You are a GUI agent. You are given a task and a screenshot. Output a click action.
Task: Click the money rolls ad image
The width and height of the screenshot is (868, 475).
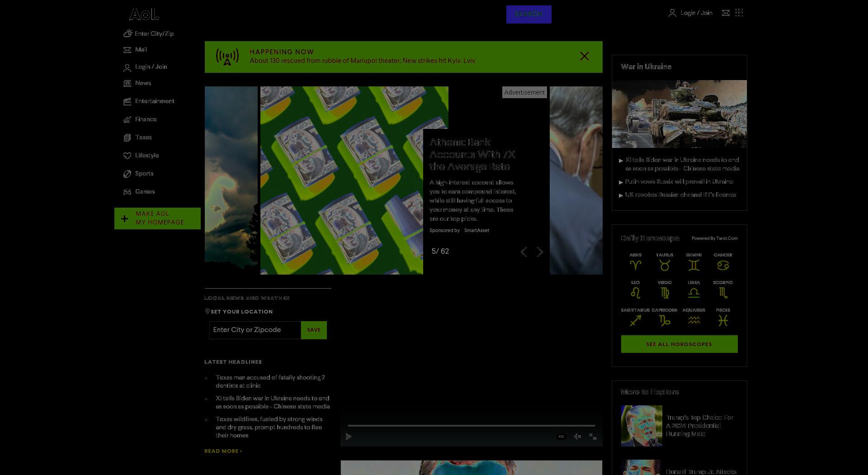click(342, 180)
